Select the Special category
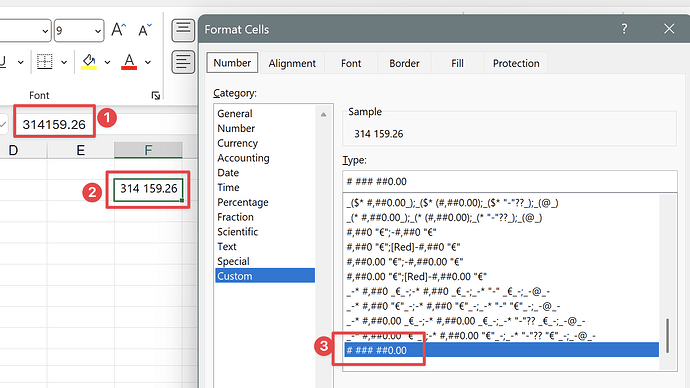This screenshot has height=388, width=690. (x=265, y=261)
